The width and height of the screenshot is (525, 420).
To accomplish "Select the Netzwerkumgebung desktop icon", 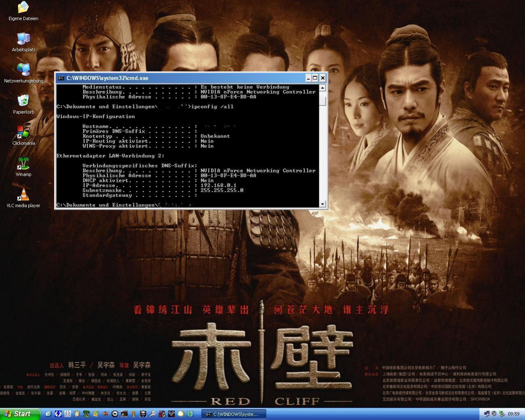I will [x=23, y=73].
